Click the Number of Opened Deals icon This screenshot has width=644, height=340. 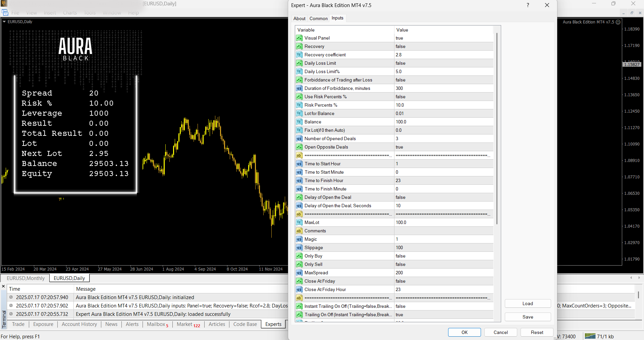coord(299,138)
